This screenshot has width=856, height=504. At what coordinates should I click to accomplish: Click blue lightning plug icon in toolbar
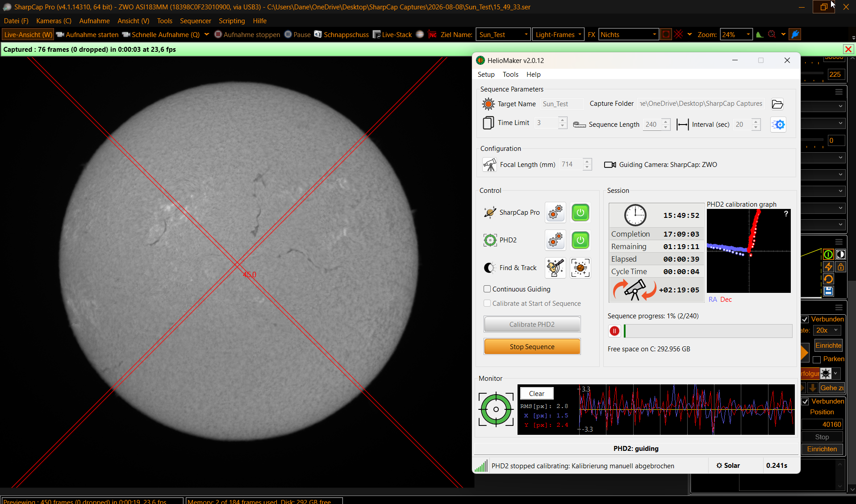795,34
